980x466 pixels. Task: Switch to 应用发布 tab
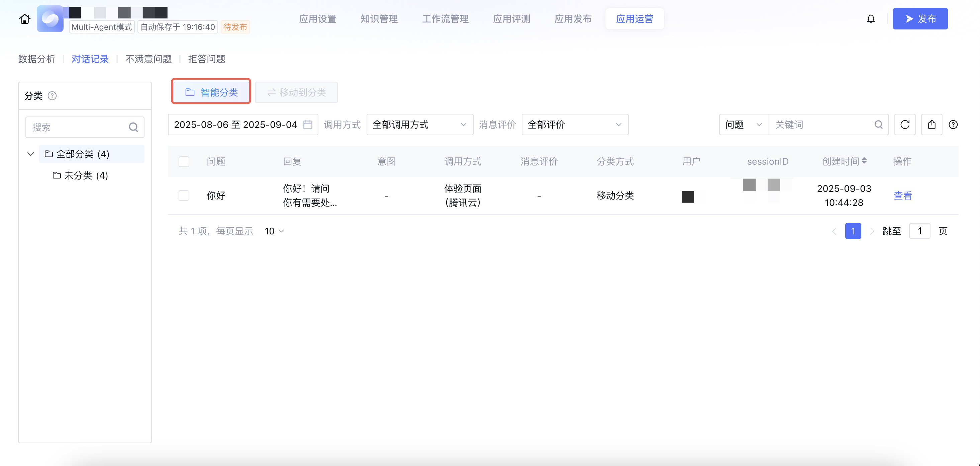(x=573, y=19)
